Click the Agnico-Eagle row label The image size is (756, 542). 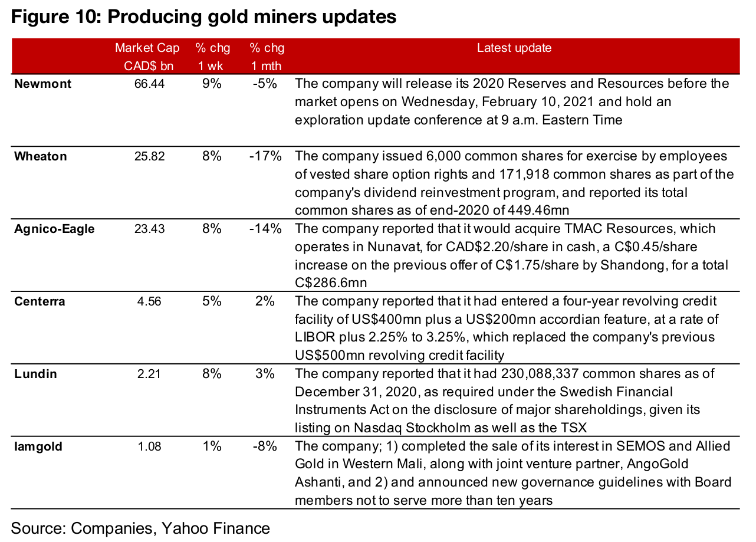pyautogui.click(x=54, y=229)
